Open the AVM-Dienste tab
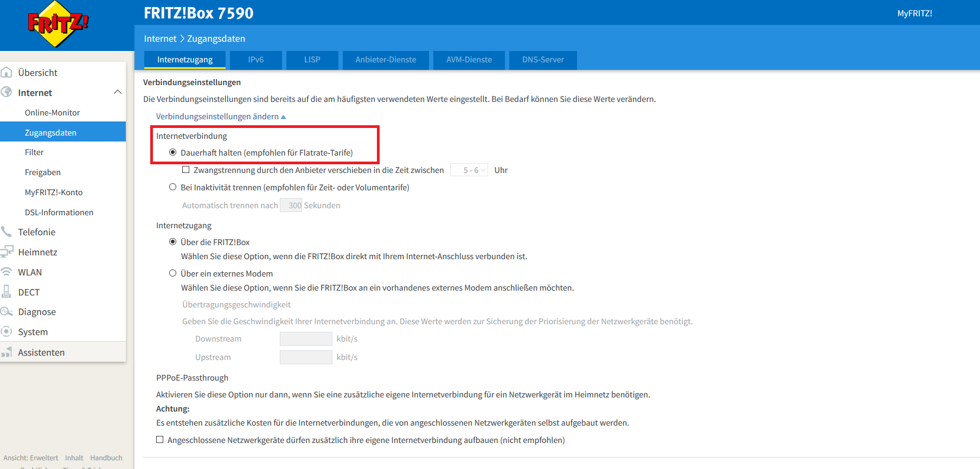Image resolution: width=980 pixels, height=469 pixels. click(x=469, y=60)
